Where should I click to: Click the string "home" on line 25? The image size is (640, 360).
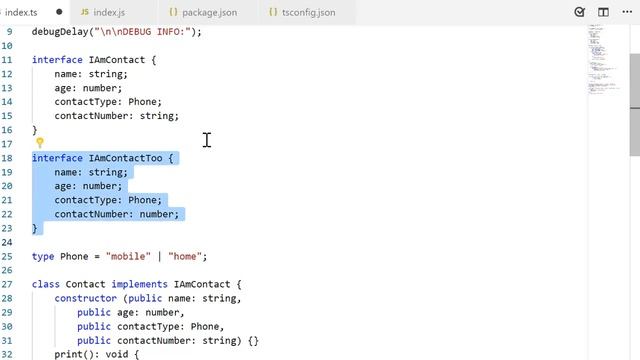click(185, 256)
